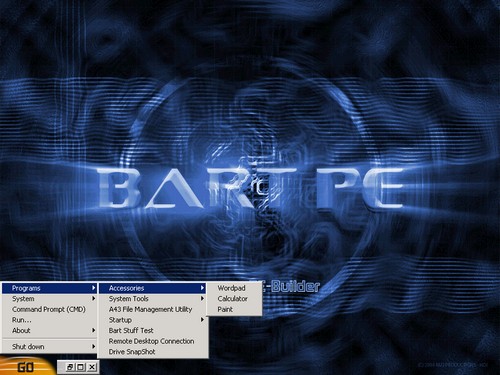Viewport: 500px width, 375px height.
Task: Open Command Prompt (CMD)
Action: pyautogui.click(x=49, y=309)
